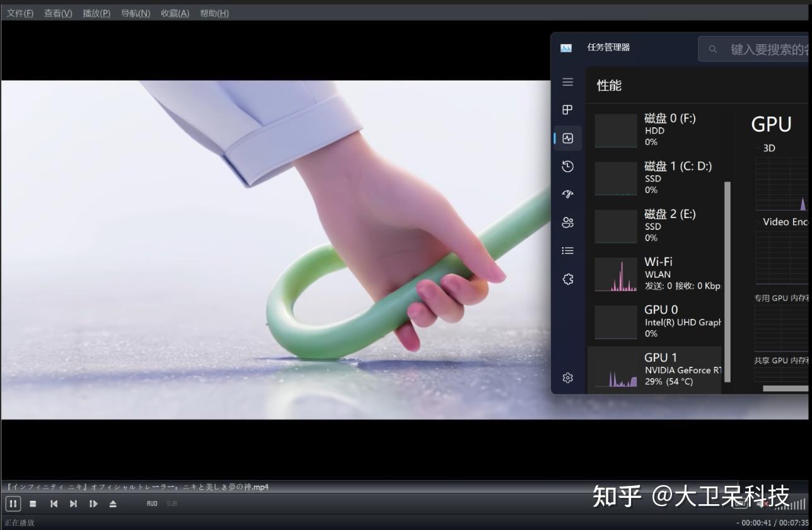Screen dimensions: 812x530
Task: Open Task Manager settings via gear icon
Action: click(567, 377)
